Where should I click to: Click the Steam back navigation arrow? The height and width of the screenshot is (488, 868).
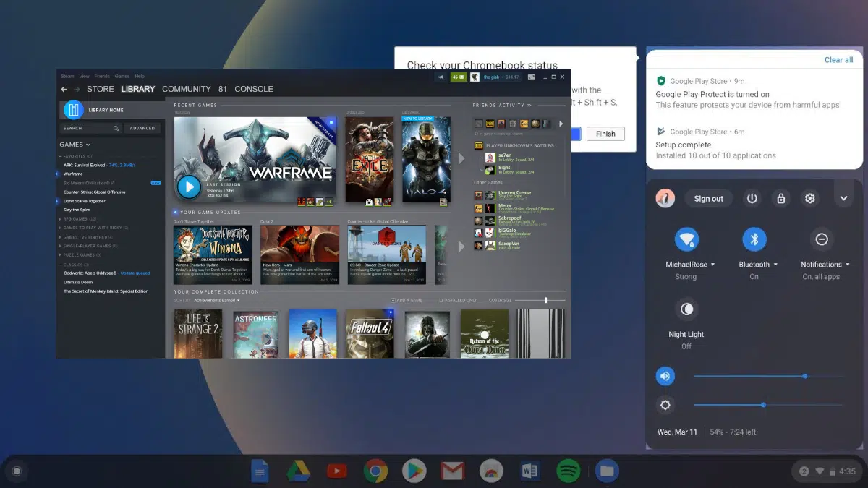click(x=64, y=89)
